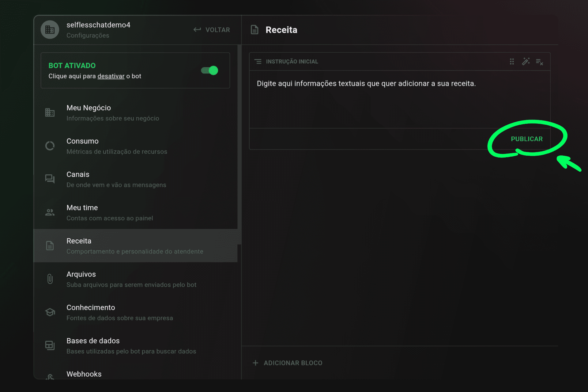Open the Arquivos section
The width and height of the screenshot is (588, 392).
(x=135, y=279)
